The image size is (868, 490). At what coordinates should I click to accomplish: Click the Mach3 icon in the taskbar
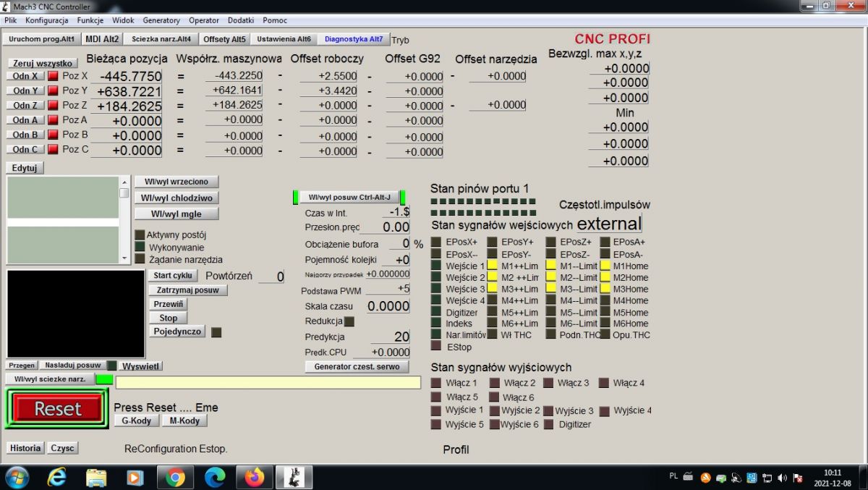pos(294,478)
